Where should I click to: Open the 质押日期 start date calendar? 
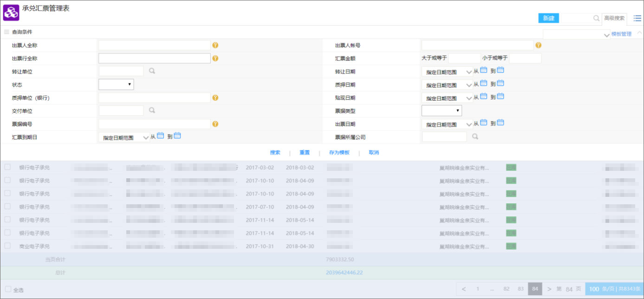coord(483,83)
